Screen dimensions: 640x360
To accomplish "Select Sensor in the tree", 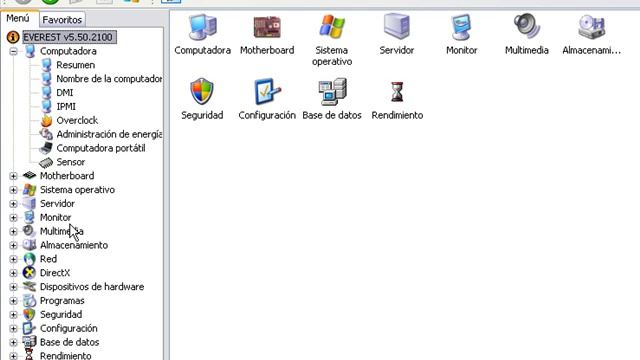I will (71, 162).
